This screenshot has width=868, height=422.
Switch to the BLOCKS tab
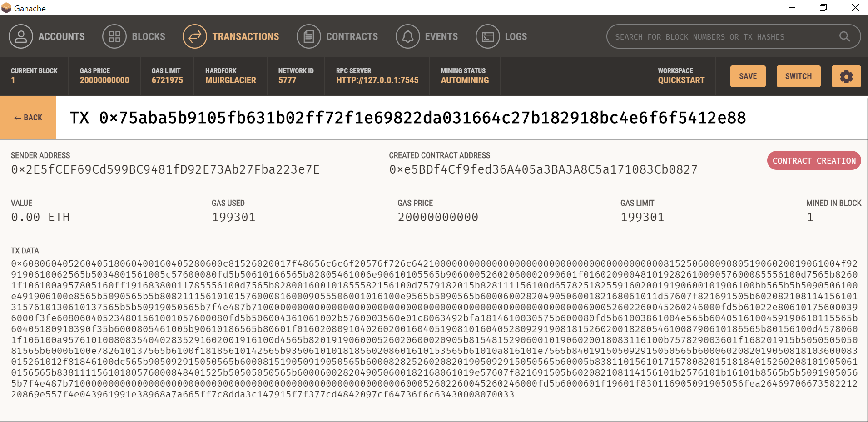point(149,36)
